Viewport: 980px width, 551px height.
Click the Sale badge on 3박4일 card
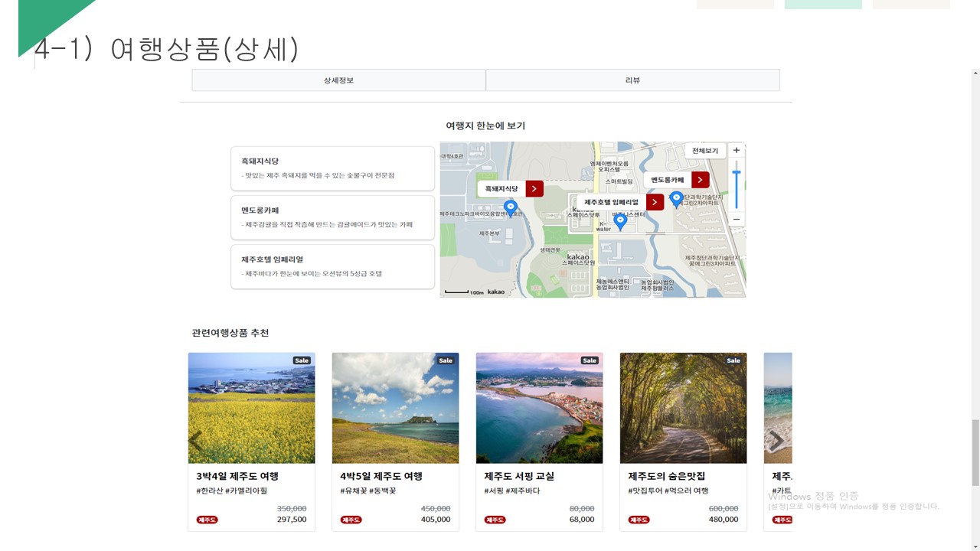pyautogui.click(x=302, y=360)
